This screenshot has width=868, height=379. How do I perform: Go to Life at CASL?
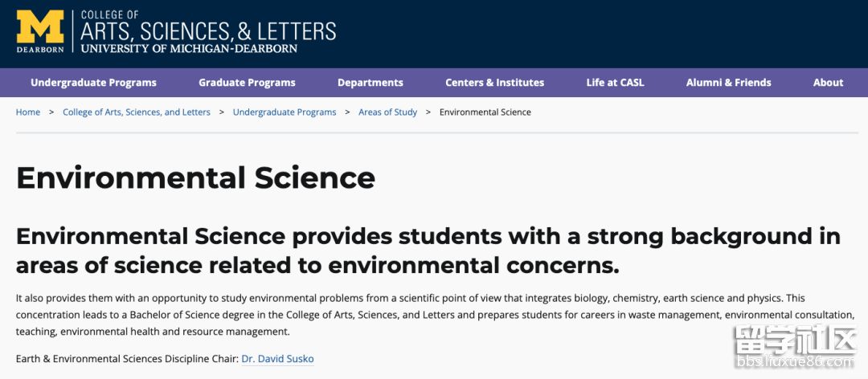point(615,83)
